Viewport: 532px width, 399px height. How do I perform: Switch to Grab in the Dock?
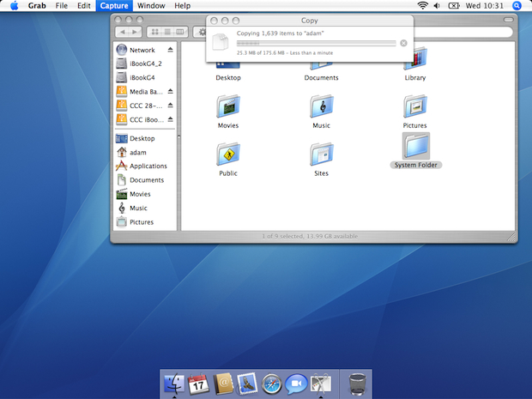(x=321, y=384)
